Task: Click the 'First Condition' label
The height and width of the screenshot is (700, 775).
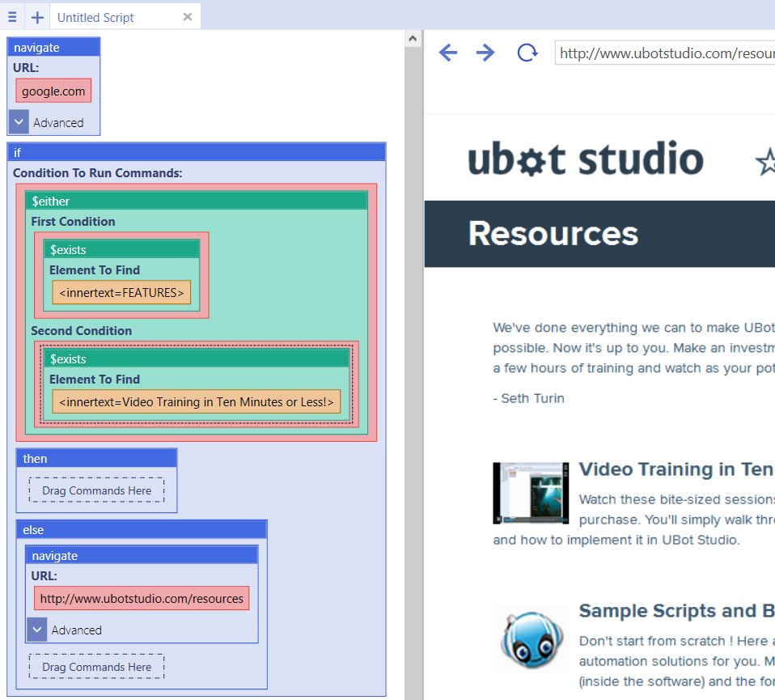Action: (x=73, y=222)
